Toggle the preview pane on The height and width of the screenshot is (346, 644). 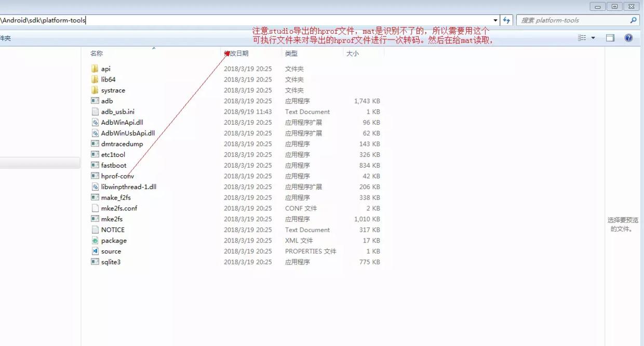coord(610,37)
